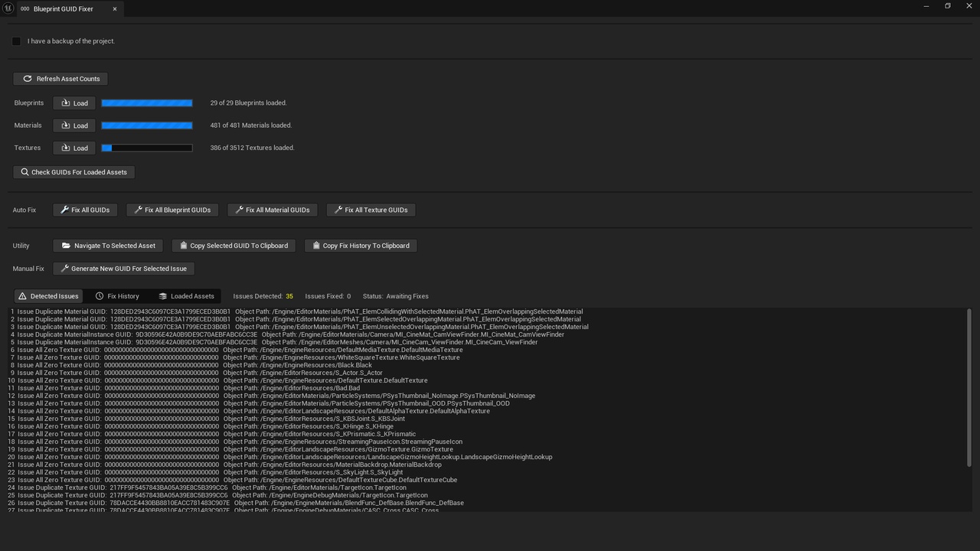Close the Blueprint GUID Fixer tab
This screenshot has height=551, width=980.
[115, 9]
